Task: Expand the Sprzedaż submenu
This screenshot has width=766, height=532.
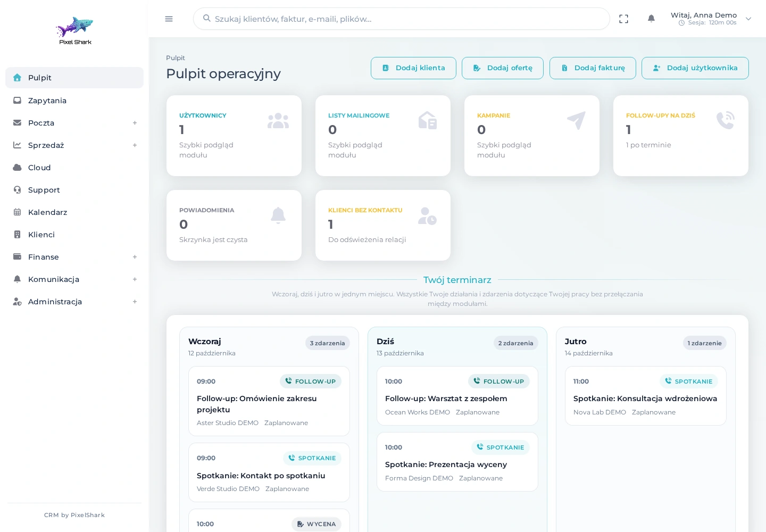Action: (x=135, y=145)
